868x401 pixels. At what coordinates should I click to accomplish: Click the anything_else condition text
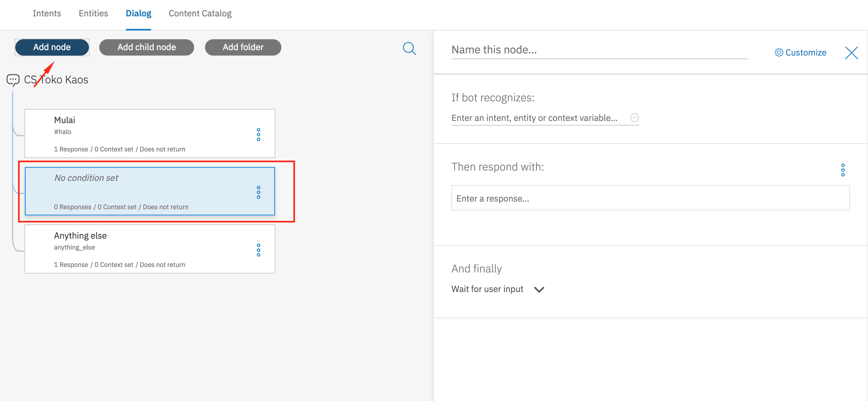pyautogui.click(x=74, y=247)
